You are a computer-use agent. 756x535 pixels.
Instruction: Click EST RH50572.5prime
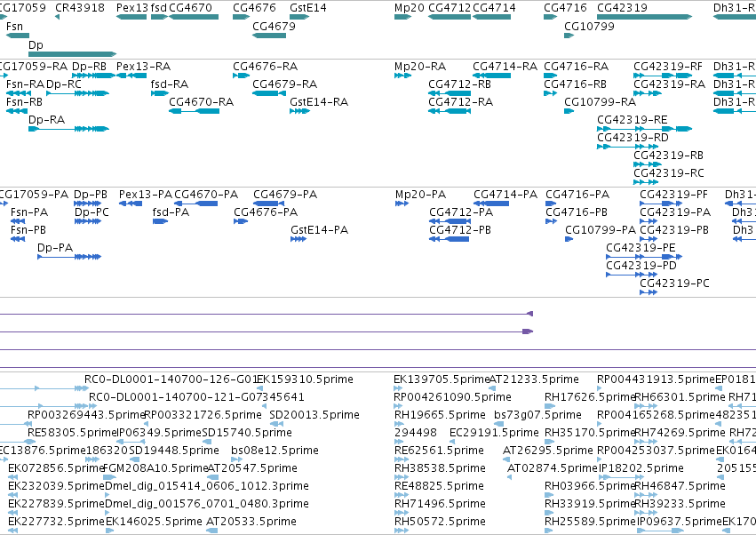(x=402, y=531)
